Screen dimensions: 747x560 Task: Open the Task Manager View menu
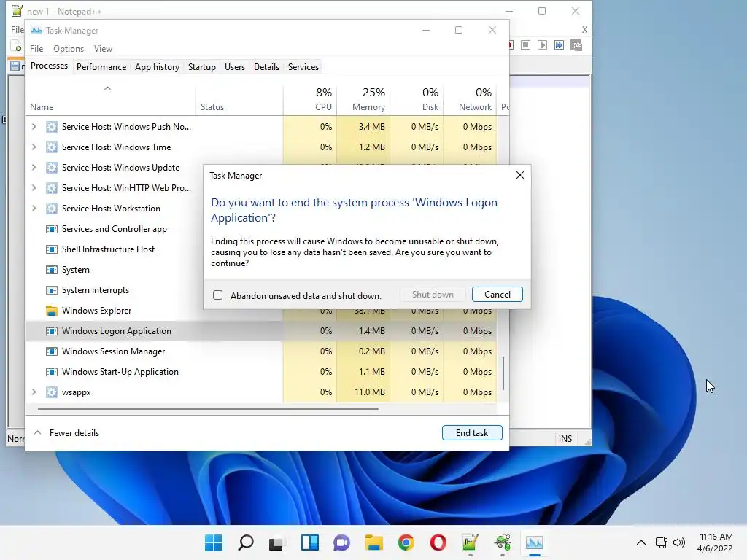coord(103,49)
